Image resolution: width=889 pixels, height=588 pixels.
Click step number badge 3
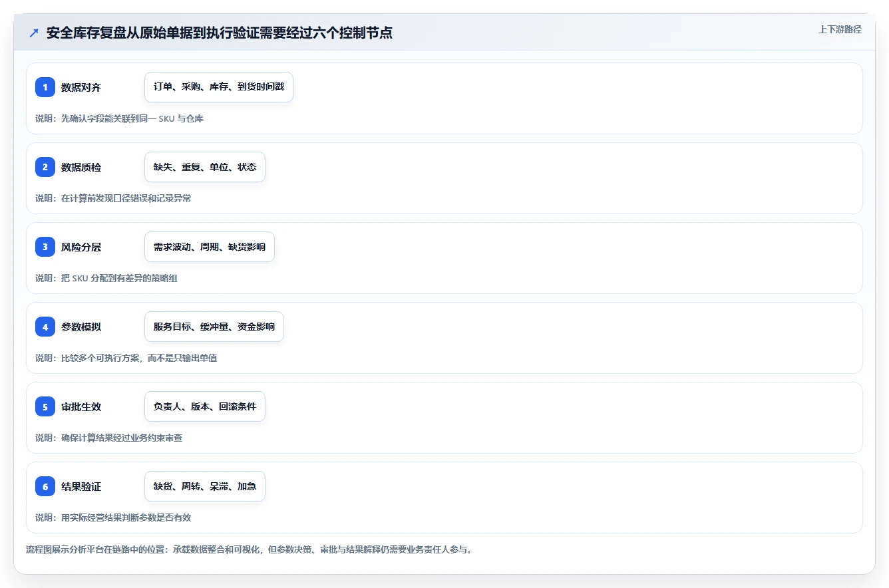click(x=45, y=247)
